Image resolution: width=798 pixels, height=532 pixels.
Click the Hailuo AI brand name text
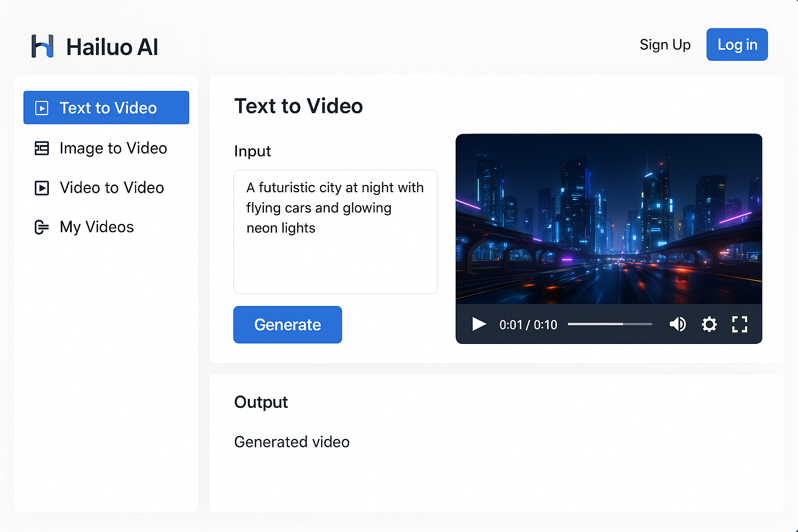112,47
